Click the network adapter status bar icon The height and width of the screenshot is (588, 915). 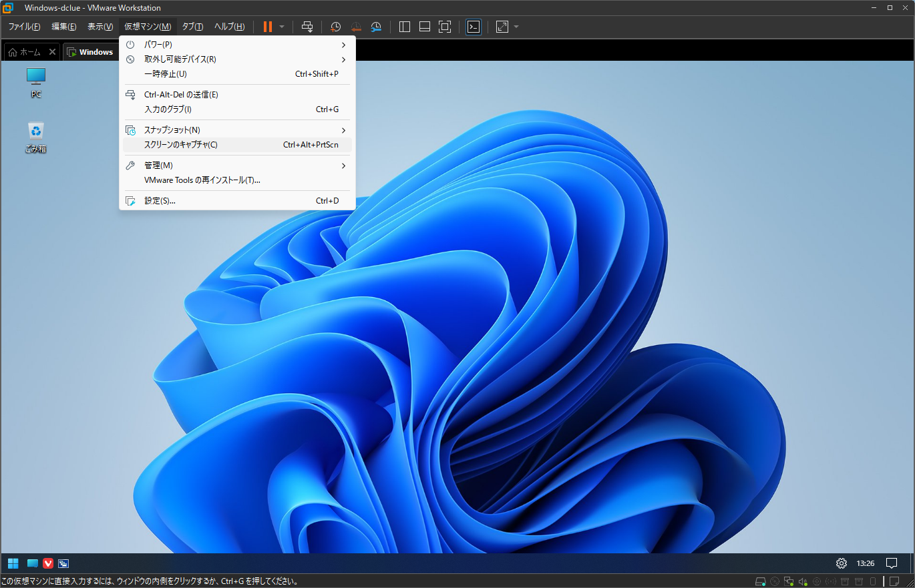789,581
